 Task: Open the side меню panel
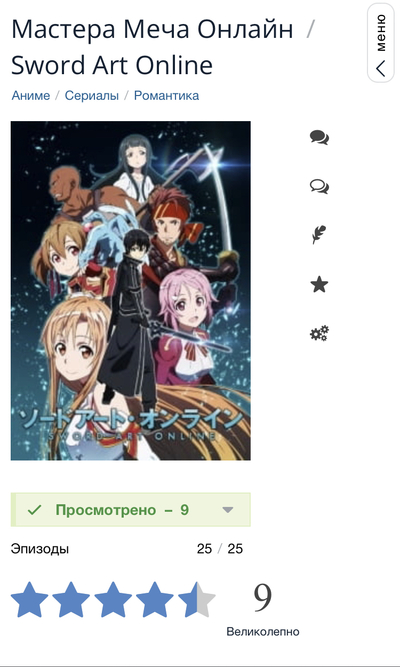click(381, 43)
